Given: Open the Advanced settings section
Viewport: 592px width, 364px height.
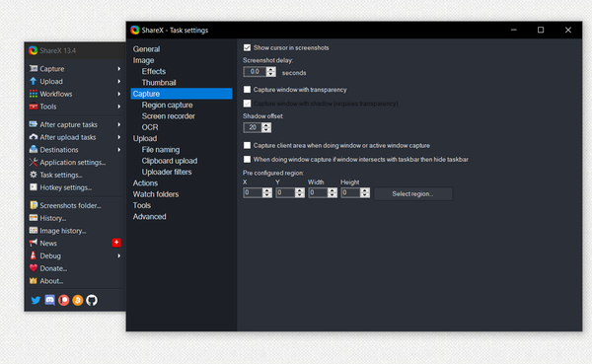Looking at the screenshot, I should (x=149, y=216).
